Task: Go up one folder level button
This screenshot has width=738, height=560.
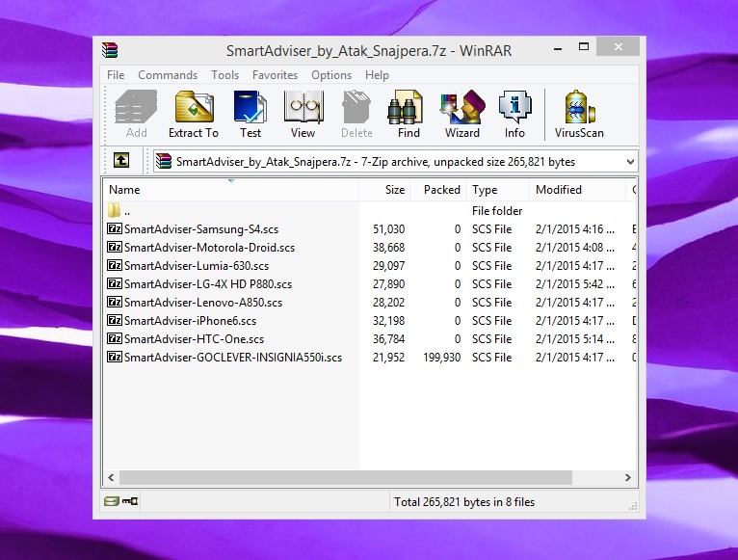Action: 121,161
